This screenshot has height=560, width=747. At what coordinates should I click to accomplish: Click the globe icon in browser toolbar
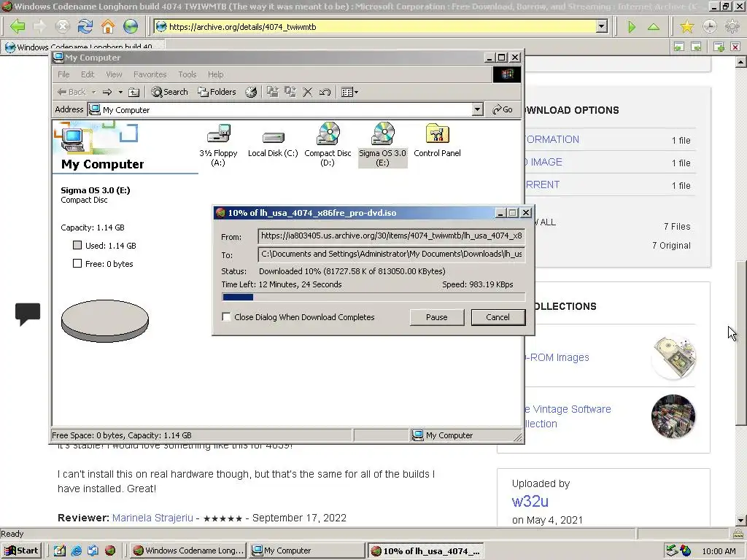point(131,27)
